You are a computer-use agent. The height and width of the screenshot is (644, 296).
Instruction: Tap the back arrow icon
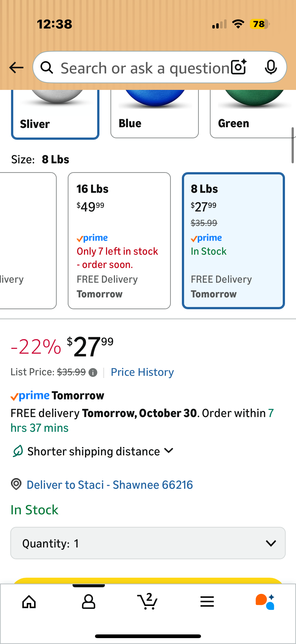pyautogui.click(x=16, y=68)
